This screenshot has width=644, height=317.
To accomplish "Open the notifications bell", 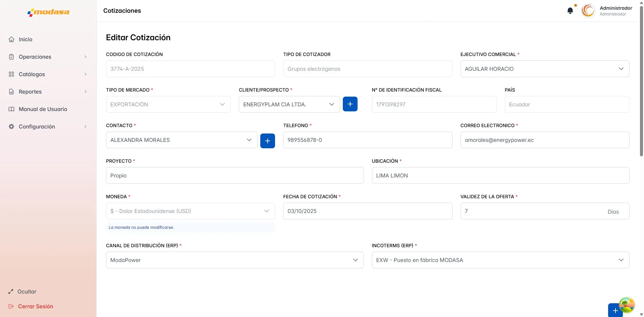I will [x=570, y=11].
